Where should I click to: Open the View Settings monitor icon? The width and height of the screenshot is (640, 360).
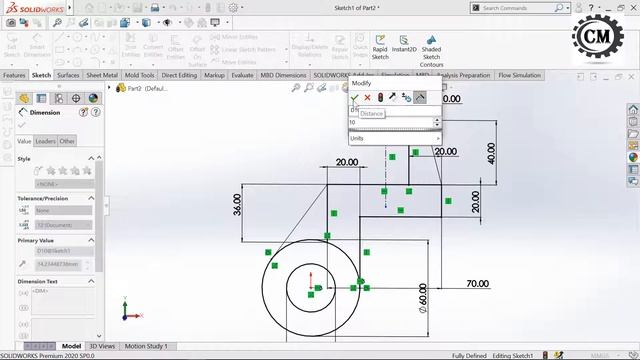coord(215,22)
